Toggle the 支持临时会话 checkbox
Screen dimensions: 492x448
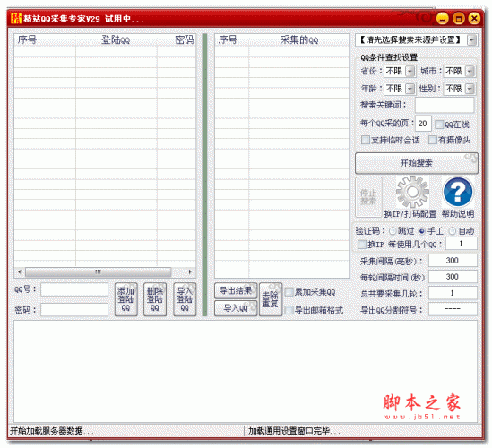(366, 140)
